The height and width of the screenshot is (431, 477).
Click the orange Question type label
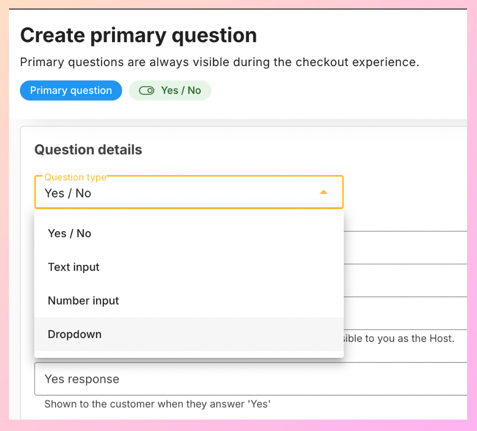coord(75,177)
